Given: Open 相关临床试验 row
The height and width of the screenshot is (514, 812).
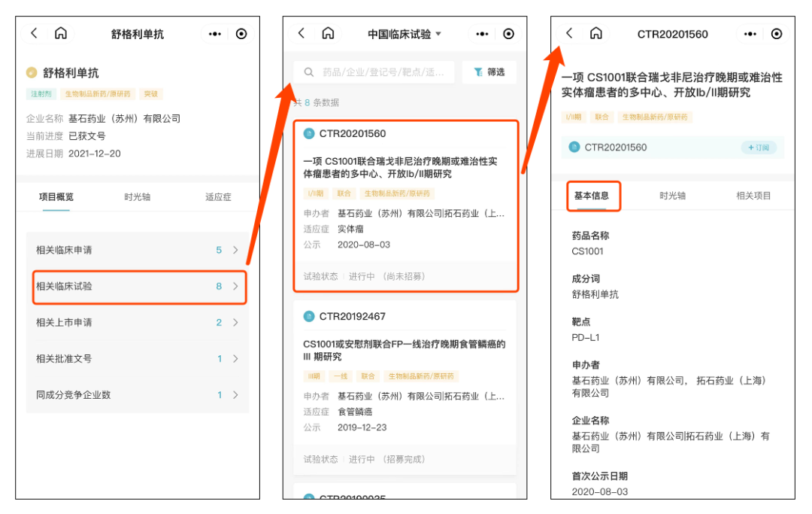Looking at the screenshot, I should pos(138,286).
